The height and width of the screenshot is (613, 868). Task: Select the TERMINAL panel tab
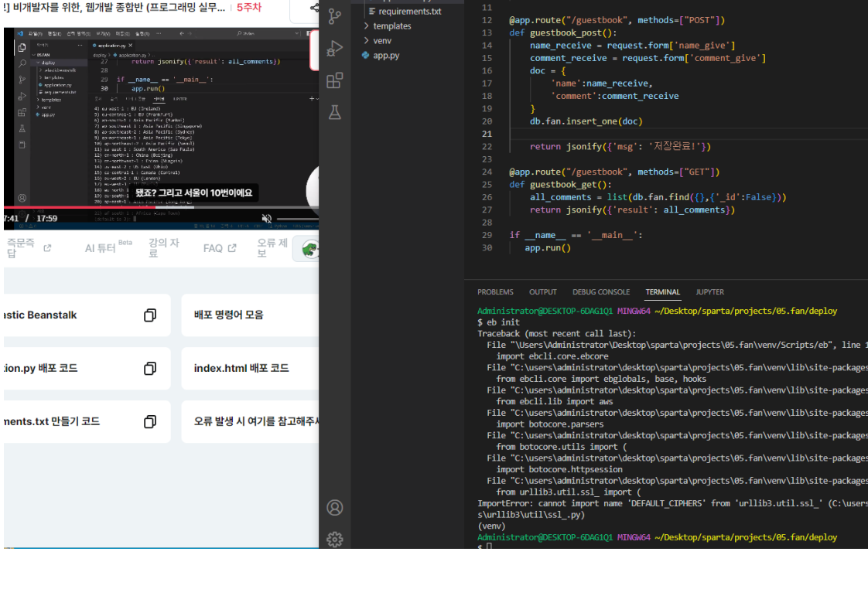[663, 292]
